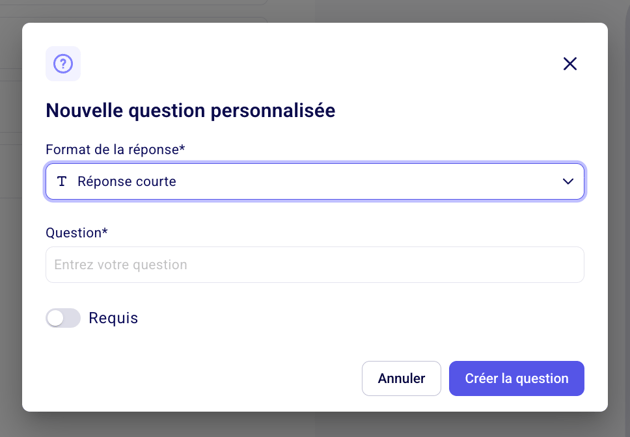
Task: Click the "Requis" label beside the switch
Action: click(x=113, y=318)
